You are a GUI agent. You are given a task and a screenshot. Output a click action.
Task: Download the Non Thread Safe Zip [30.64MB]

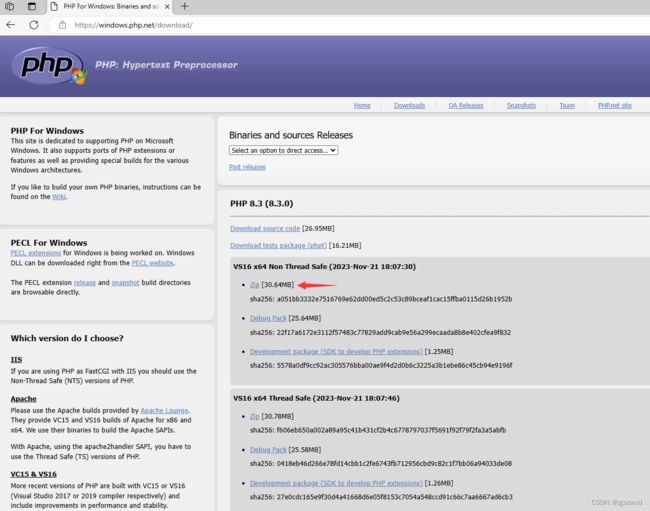point(255,285)
